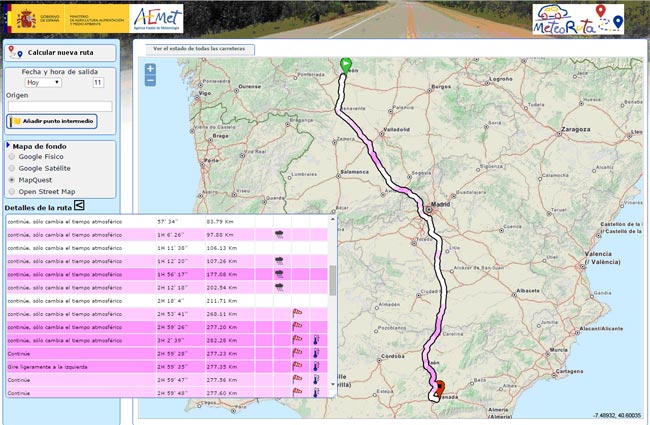Viewport: 650px width, 425px height.
Task: Click rain icon in 177.08 Km row
Action: tap(279, 274)
